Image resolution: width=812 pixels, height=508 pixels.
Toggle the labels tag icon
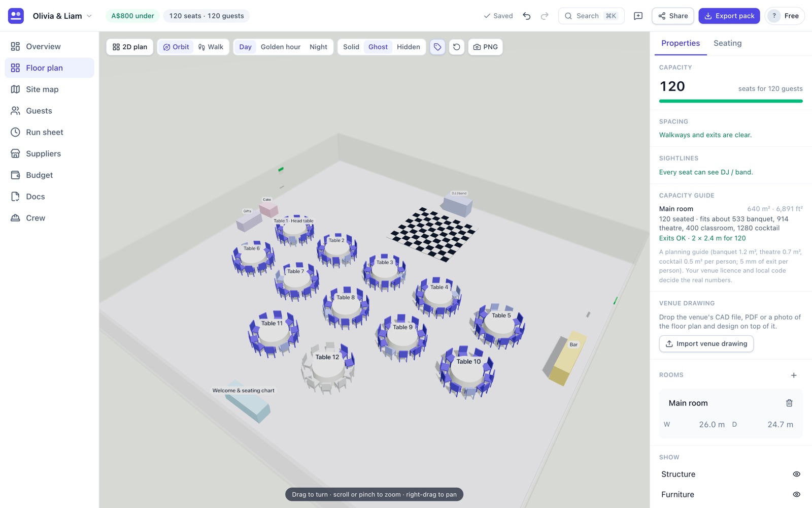click(x=437, y=47)
